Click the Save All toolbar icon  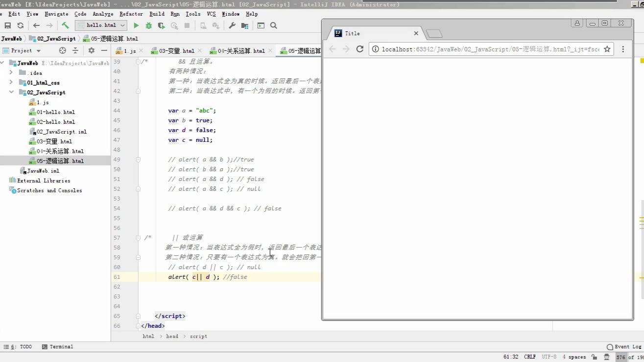tap(7, 25)
